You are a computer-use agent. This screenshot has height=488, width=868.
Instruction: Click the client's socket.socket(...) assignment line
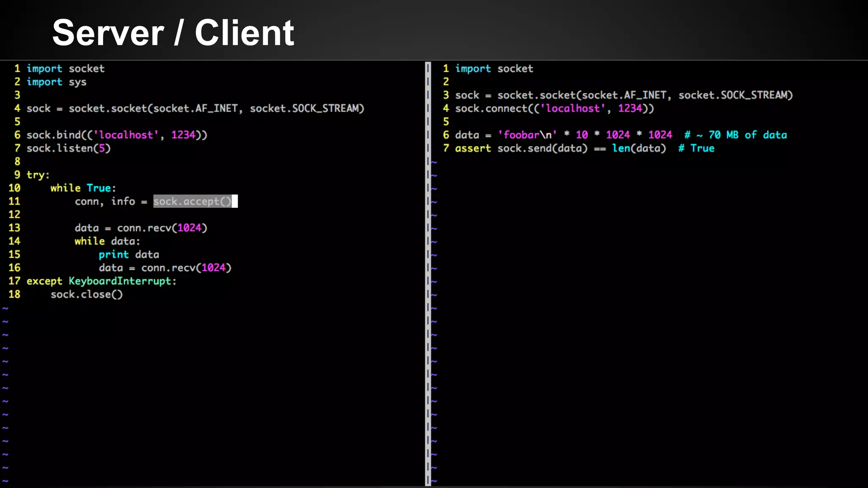click(624, 95)
